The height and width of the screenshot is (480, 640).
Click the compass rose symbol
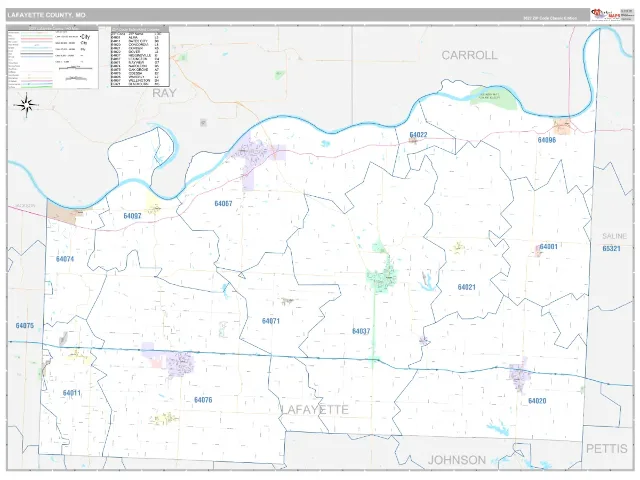27,105
